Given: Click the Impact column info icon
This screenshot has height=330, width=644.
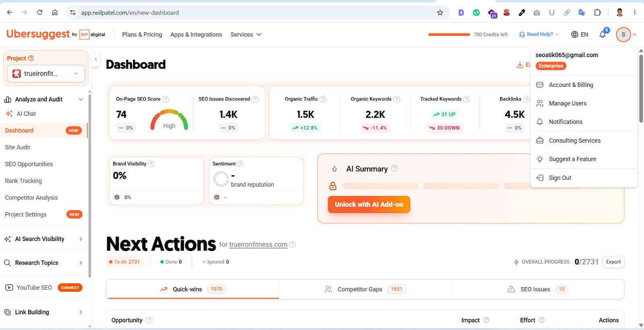Looking at the screenshot, I should pos(486,320).
